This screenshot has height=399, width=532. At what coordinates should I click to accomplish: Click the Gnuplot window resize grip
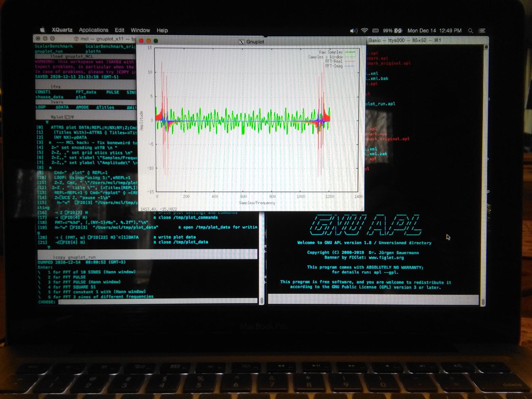[x=362, y=208]
